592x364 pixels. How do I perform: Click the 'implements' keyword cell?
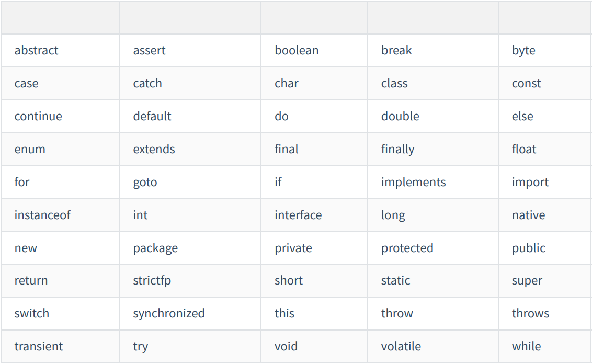click(x=413, y=182)
